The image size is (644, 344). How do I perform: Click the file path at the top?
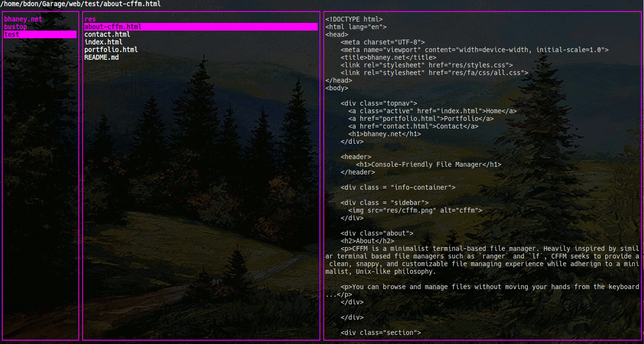[x=80, y=4]
